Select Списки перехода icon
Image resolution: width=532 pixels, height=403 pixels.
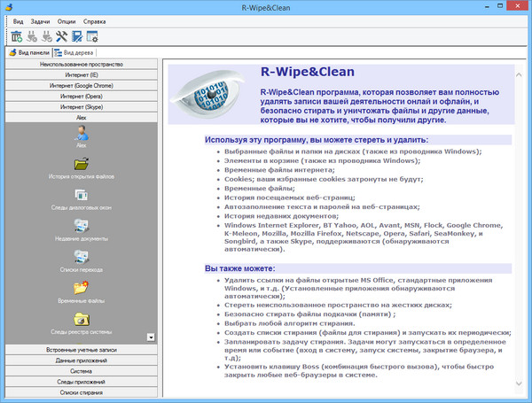click(81, 256)
